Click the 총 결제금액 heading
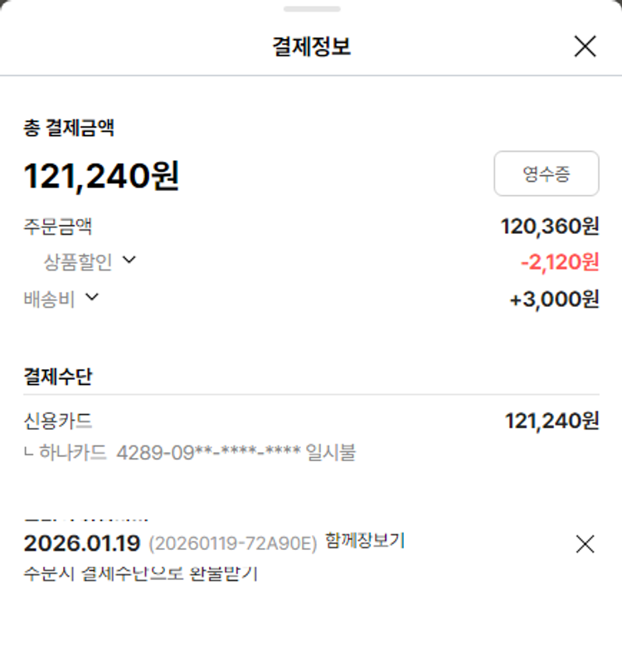Screen dimensions: 622x672 click(69, 128)
